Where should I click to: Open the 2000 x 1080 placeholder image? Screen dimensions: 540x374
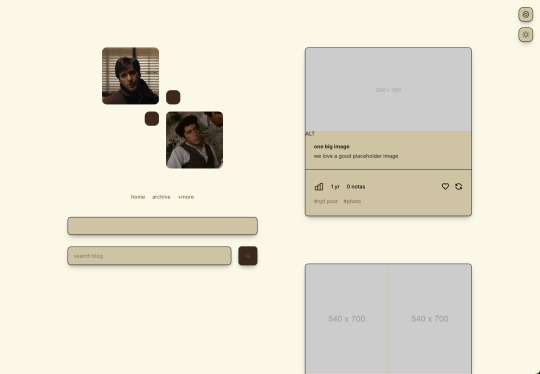[x=388, y=90]
